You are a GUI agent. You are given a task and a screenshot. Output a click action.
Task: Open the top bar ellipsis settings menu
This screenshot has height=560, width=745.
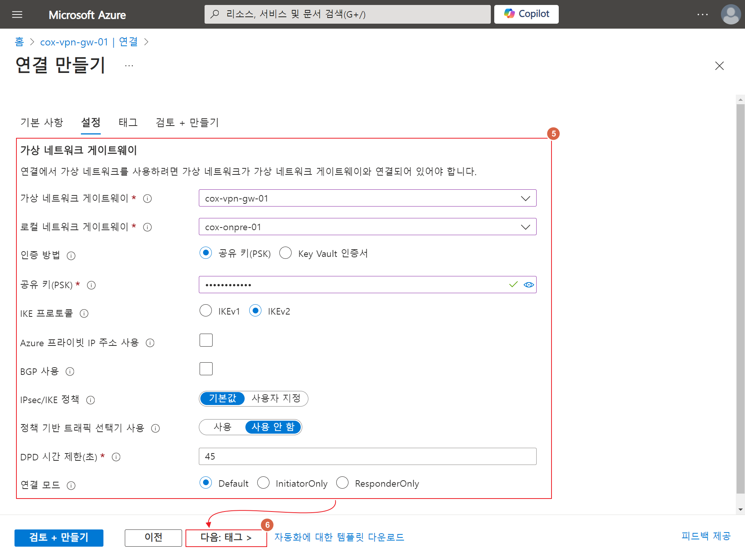click(x=702, y=15)
